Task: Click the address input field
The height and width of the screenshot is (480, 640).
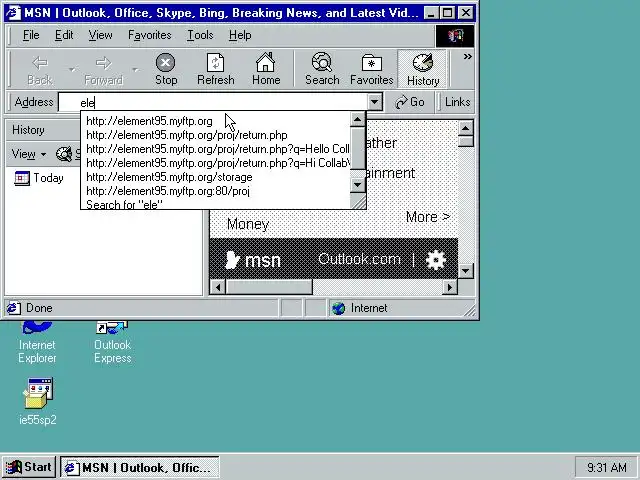Action: [x=213, y=102]
